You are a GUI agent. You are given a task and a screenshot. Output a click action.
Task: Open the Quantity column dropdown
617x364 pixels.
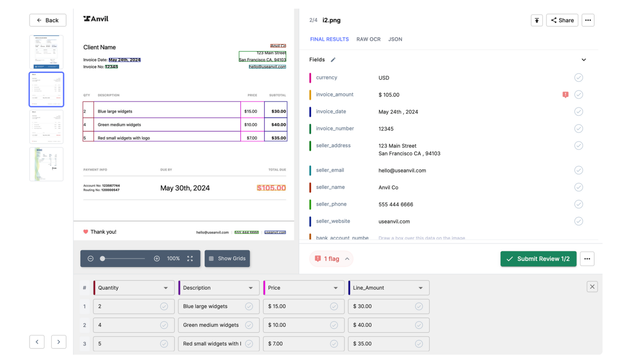click(165, 288)
